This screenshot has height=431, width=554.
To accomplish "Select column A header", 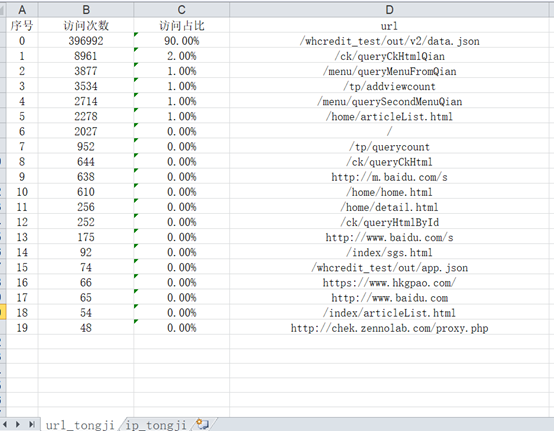I will (22, 10).
